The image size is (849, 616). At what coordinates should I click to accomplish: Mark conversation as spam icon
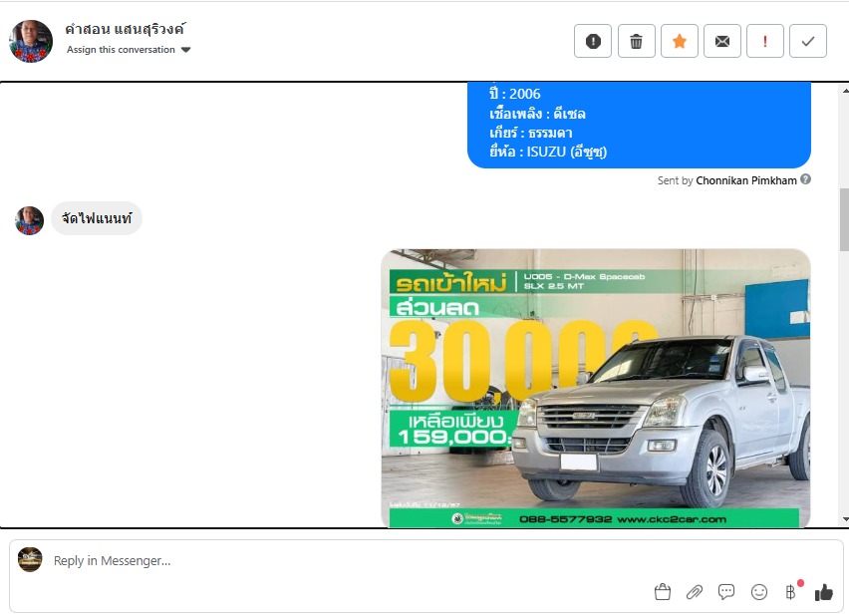tap(593, 41)
